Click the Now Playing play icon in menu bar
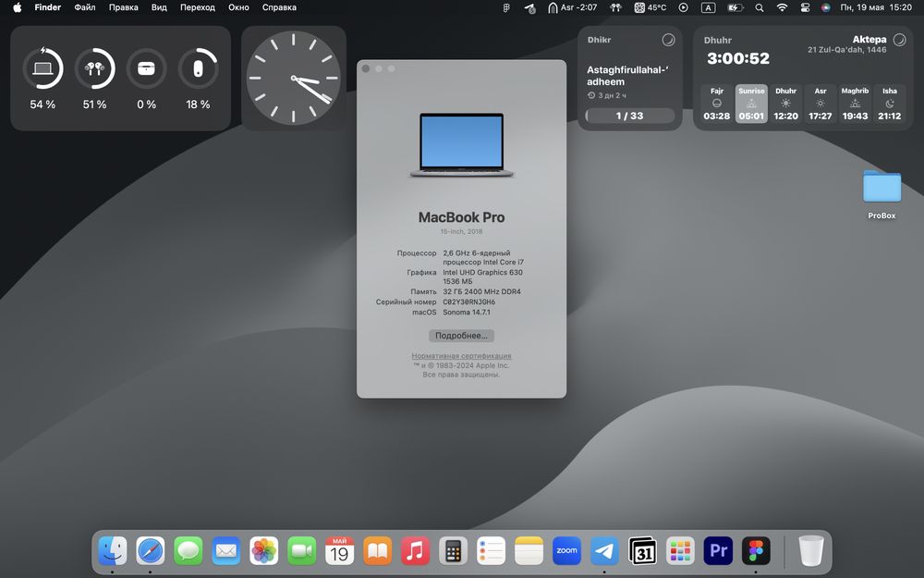Screen dimensions: 924x578 (x=683, y=7)
